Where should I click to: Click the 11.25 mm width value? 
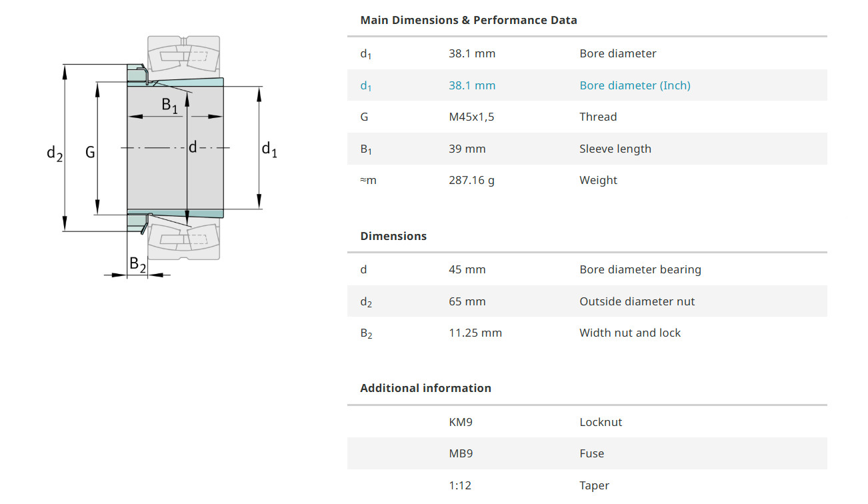(x=475, y=333)
